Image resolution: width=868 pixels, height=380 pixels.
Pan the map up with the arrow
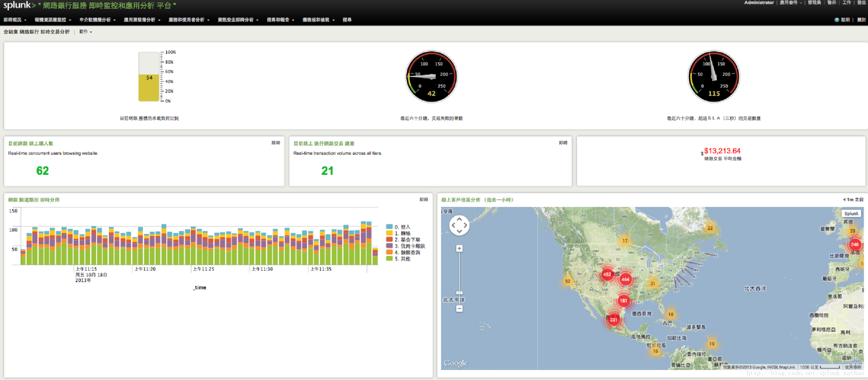459,219
